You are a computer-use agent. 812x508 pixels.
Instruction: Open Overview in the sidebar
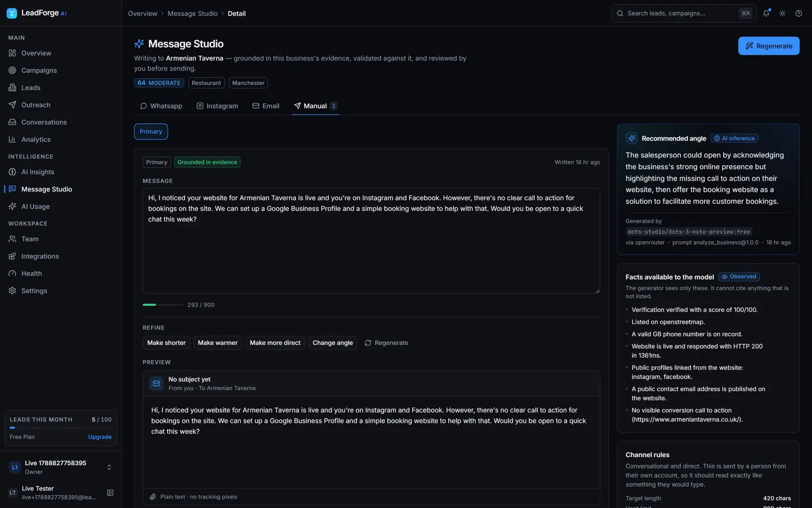(x=61, y=53)
